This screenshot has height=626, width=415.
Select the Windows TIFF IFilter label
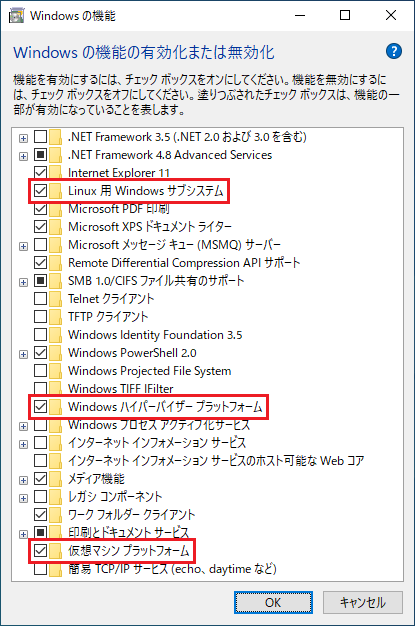(121, 388)
